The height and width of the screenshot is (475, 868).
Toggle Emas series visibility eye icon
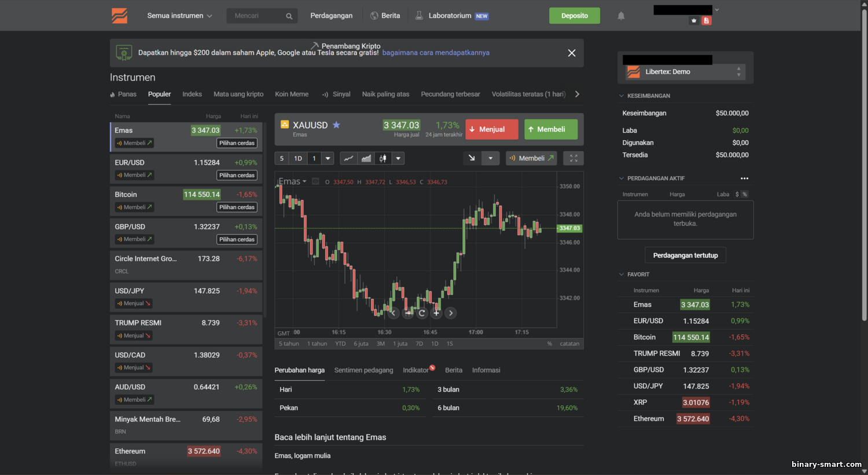tap(315, 181)
